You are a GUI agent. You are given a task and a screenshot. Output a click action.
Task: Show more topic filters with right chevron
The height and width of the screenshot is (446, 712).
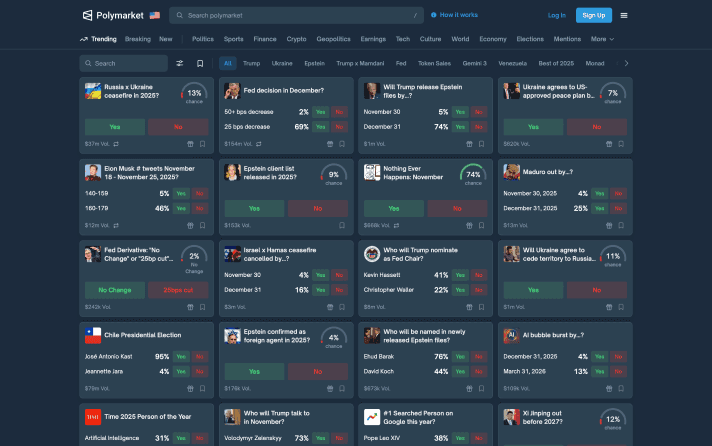pyautogui.click(x=626, y=63)
